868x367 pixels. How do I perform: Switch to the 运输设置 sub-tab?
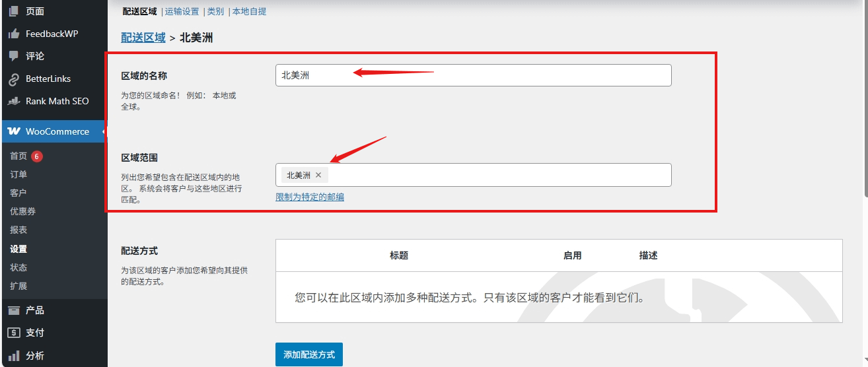point(182,11)
